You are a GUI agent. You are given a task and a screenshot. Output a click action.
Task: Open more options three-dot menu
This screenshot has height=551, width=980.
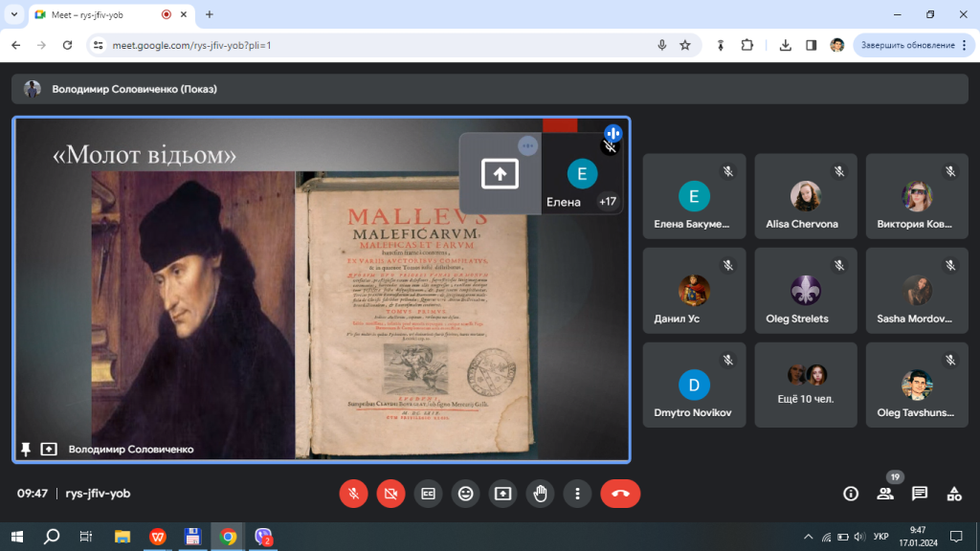coord(577,494)
